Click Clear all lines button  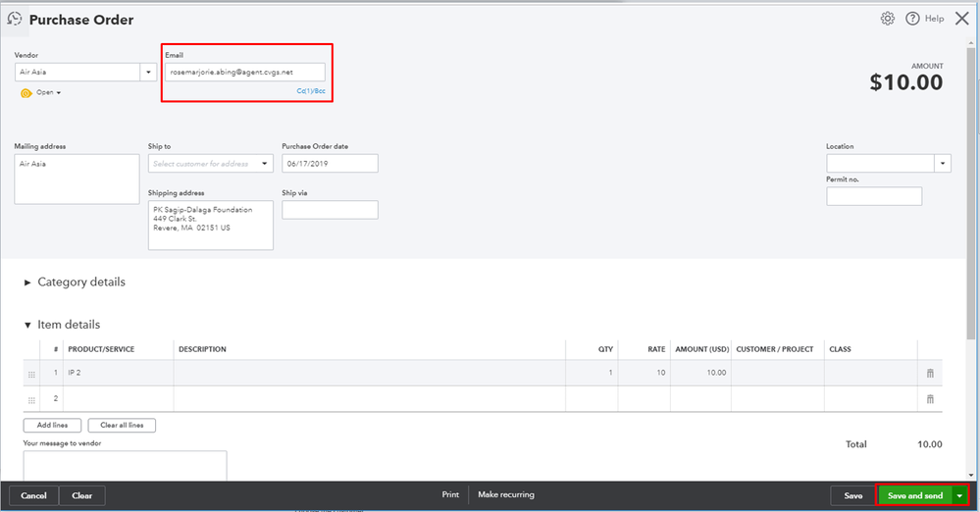pos(122,425)
